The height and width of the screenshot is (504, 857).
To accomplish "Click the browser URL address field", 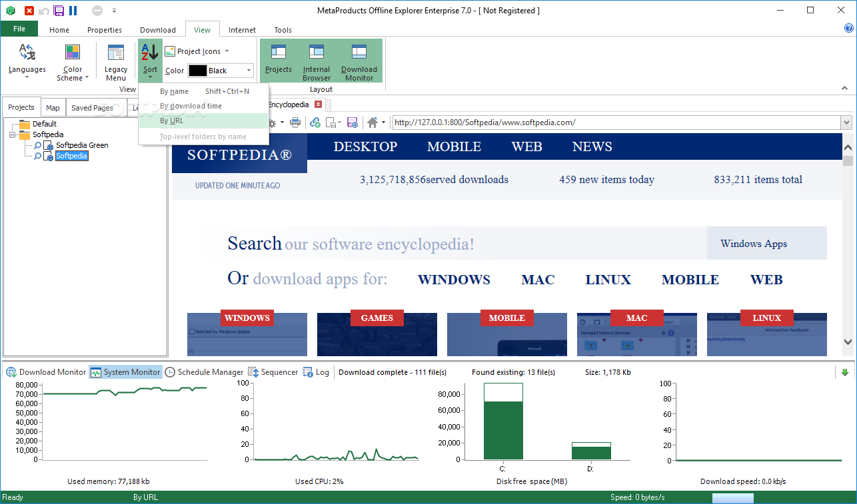I will (616, 123).
